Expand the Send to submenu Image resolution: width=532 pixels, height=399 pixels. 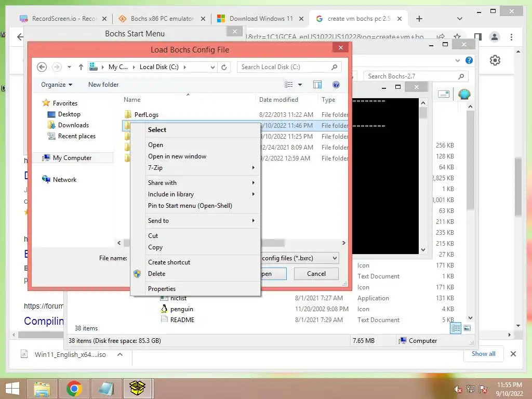point(195,221)
